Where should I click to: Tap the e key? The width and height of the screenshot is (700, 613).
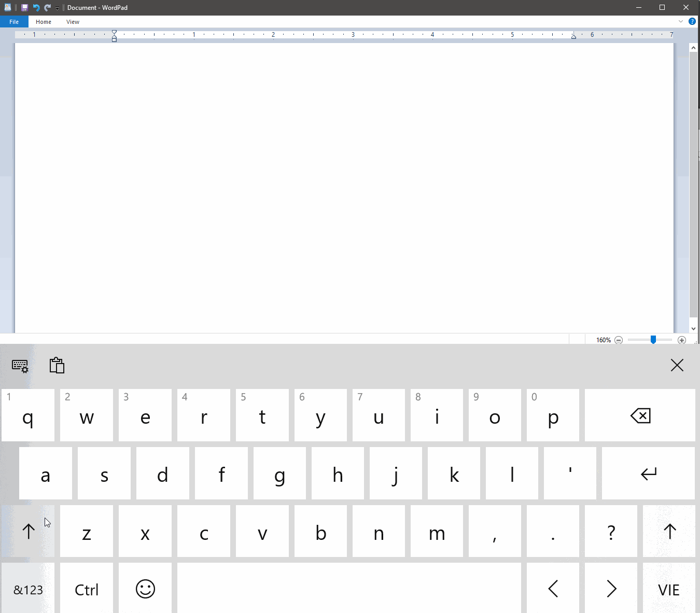pyautogui.click(x=145, y=415)
